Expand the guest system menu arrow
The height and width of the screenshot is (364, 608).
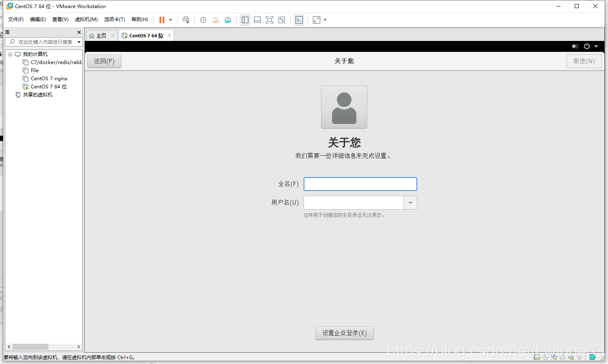click(596, 46)
